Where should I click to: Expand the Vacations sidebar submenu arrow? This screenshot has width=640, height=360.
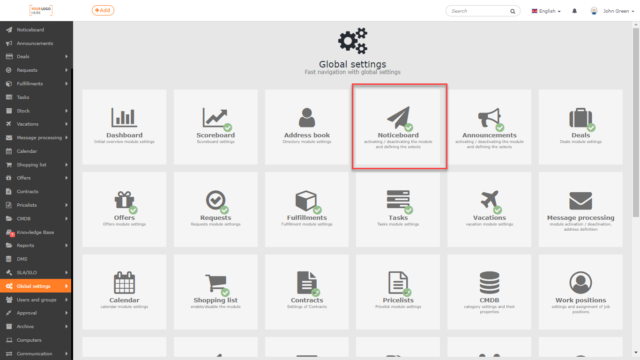pos(66,124)
